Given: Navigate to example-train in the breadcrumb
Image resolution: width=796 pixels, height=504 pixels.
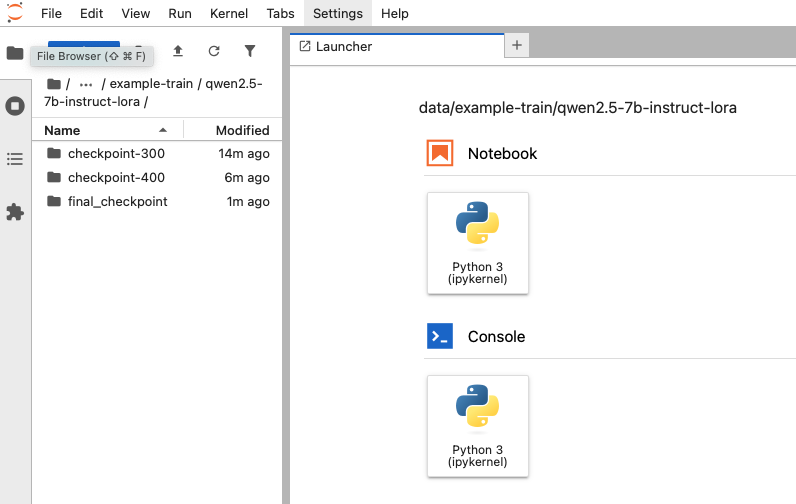Looking at the screenshot, I should (151, 84).
